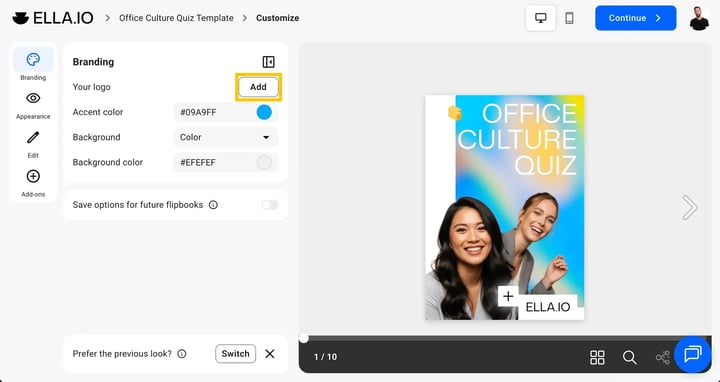Switch to desktop preview mode
Screen dimensions: 720x382
coord(540,18)
